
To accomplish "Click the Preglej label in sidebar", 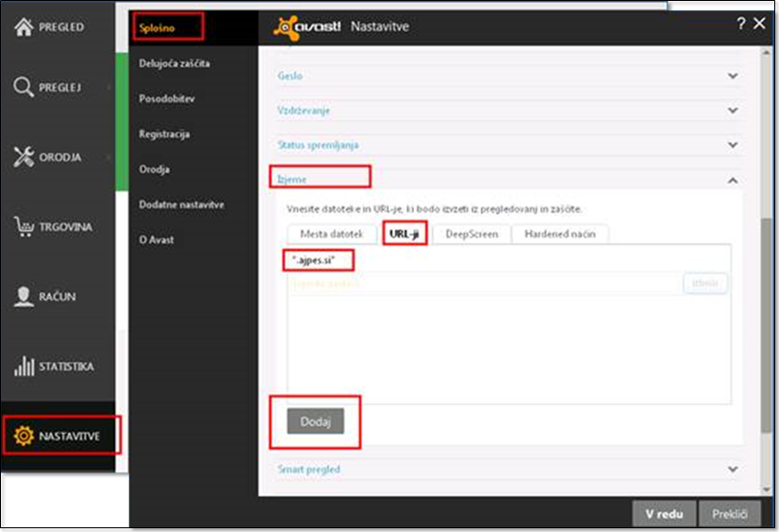I will 60,88.
